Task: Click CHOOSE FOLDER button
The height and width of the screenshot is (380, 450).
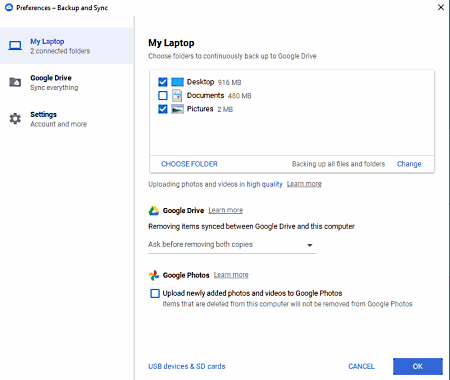Action: tap(189, 164)
